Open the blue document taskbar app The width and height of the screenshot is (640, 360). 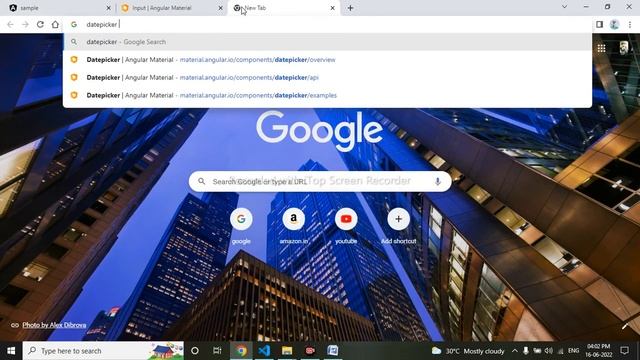click(333, 351)
